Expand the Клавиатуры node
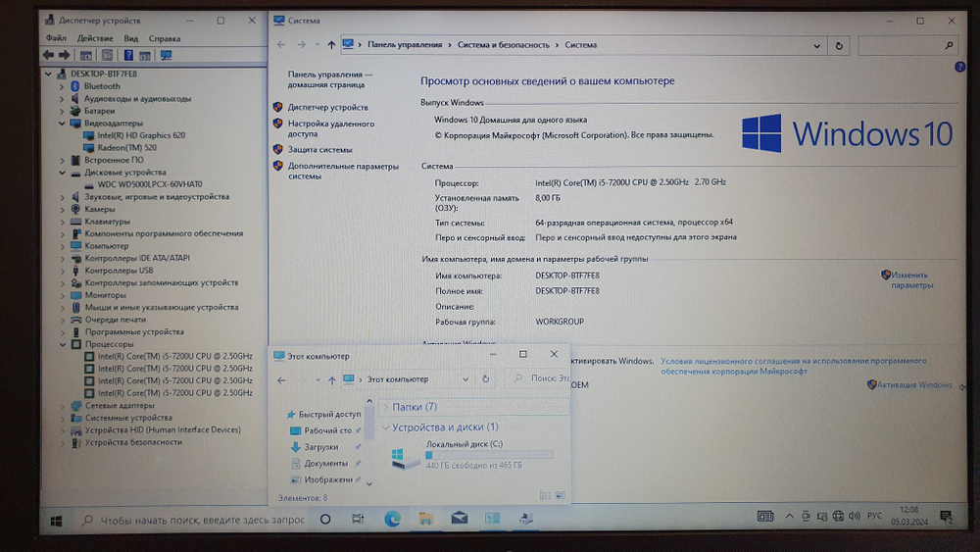 [62, 222]
